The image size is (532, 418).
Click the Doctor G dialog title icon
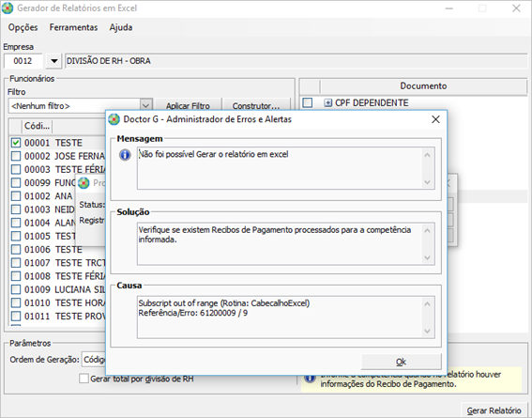114,119
